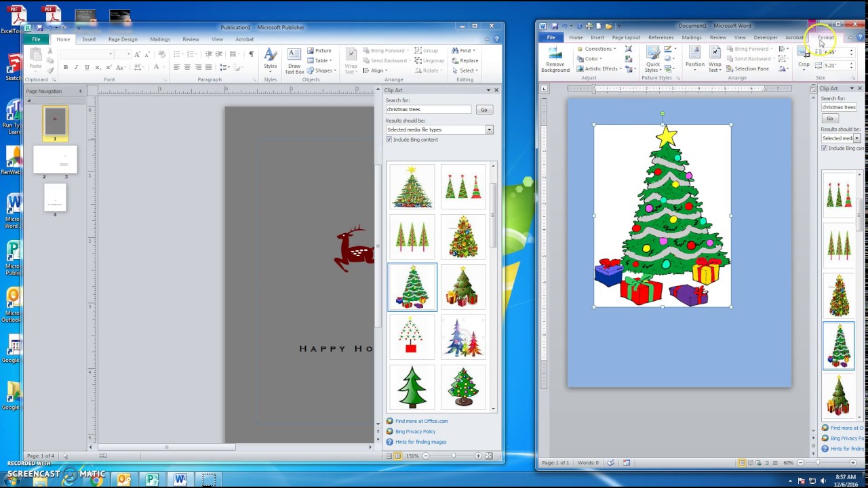Click Chrome icon on taskbar

coord(96,480)
